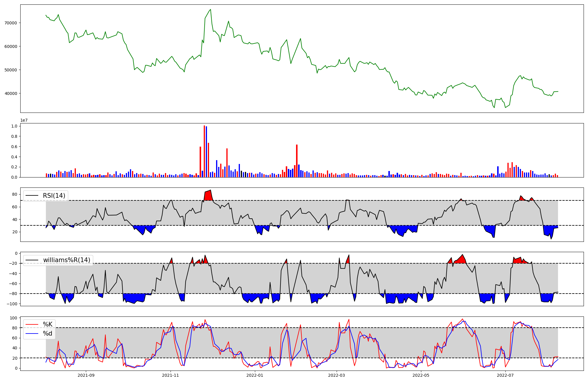The width and height of the screenshot is (588, 382).
Task: Click the red RSI overbought peak near 2021-12
Action: point(208,195)
